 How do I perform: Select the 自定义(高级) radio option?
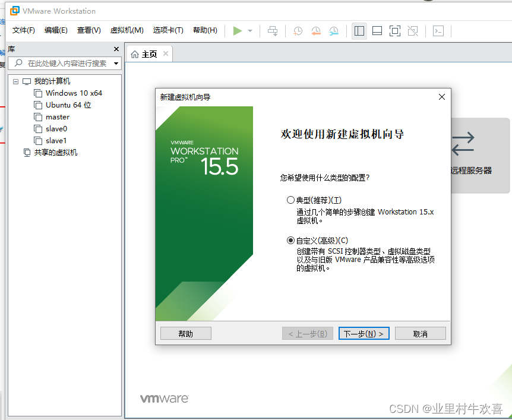(290, 241)
